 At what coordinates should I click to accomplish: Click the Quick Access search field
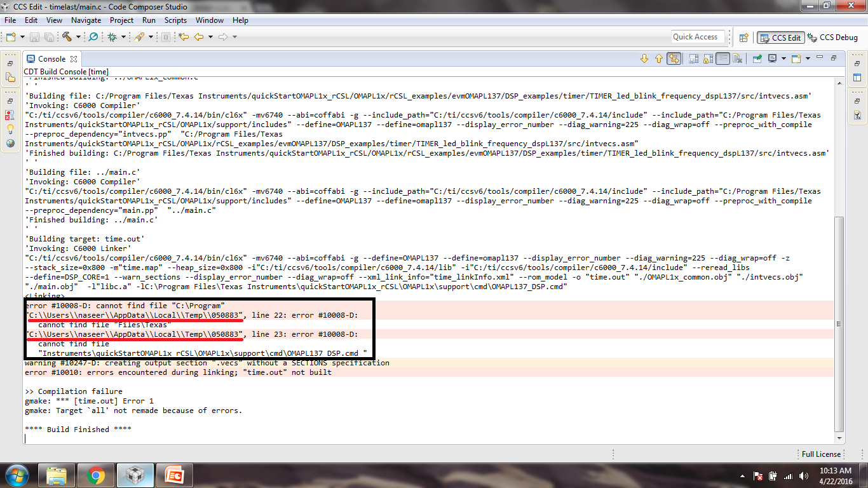[x=698, y=37]
